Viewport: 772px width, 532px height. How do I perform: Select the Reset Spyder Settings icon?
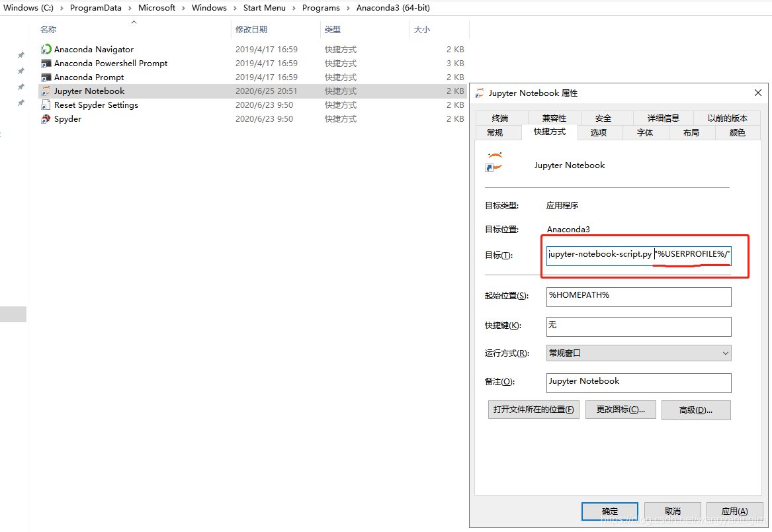(x=46, y=105)
